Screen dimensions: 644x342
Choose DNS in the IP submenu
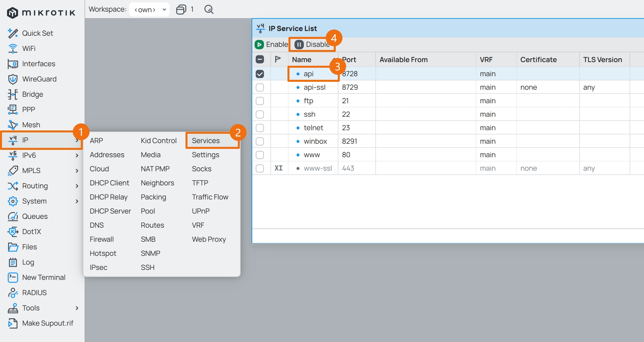coord(97,225)
